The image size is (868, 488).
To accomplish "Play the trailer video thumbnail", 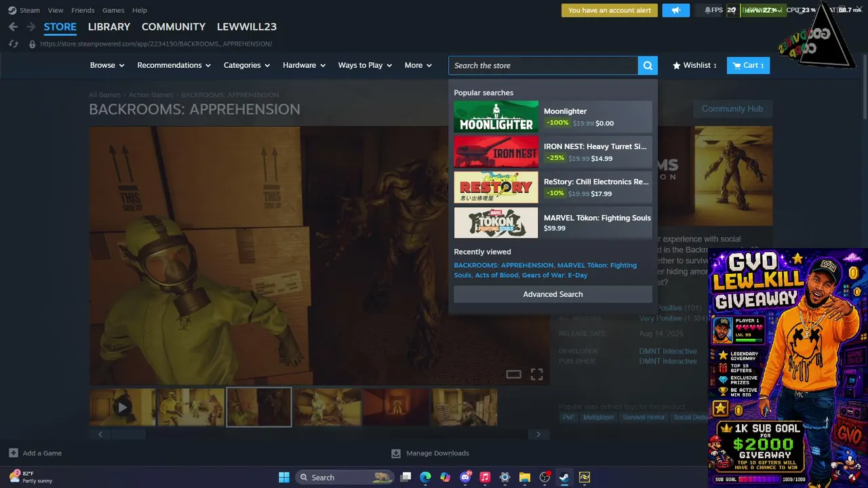I will pyautogui.click(x=123, y=407).
